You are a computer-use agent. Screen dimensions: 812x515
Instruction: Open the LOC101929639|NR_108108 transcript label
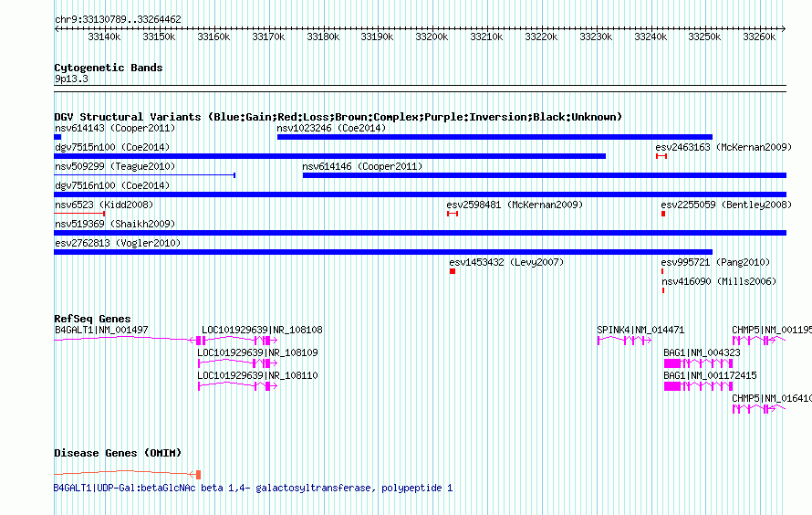pos(262,330)
